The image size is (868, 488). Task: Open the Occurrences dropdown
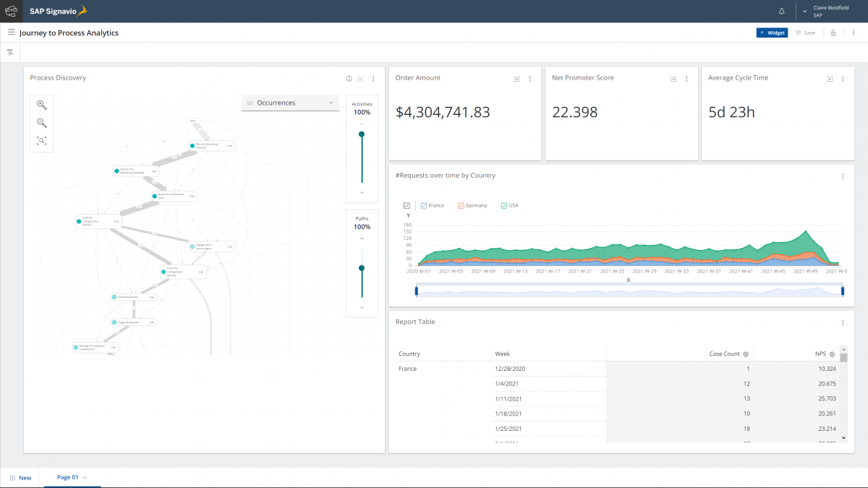click(290, 103)
